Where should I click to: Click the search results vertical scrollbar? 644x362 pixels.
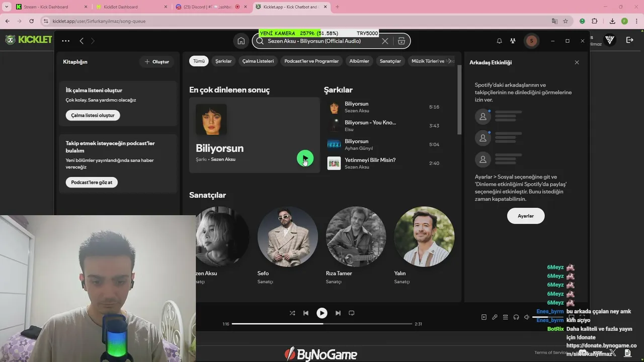(x=459, y=101)
